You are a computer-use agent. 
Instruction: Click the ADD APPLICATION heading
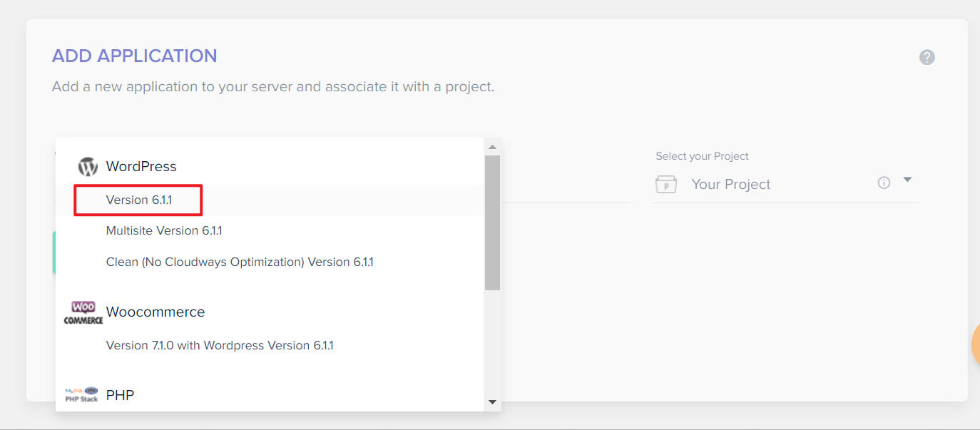pos(135,56)
